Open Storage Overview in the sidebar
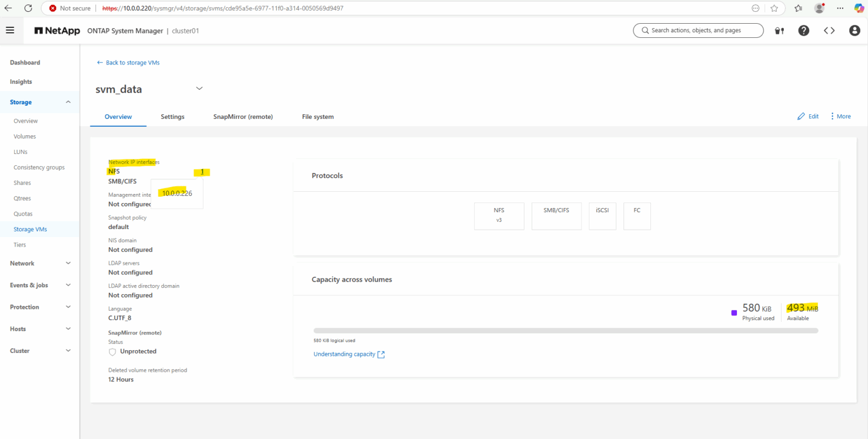 25,121
